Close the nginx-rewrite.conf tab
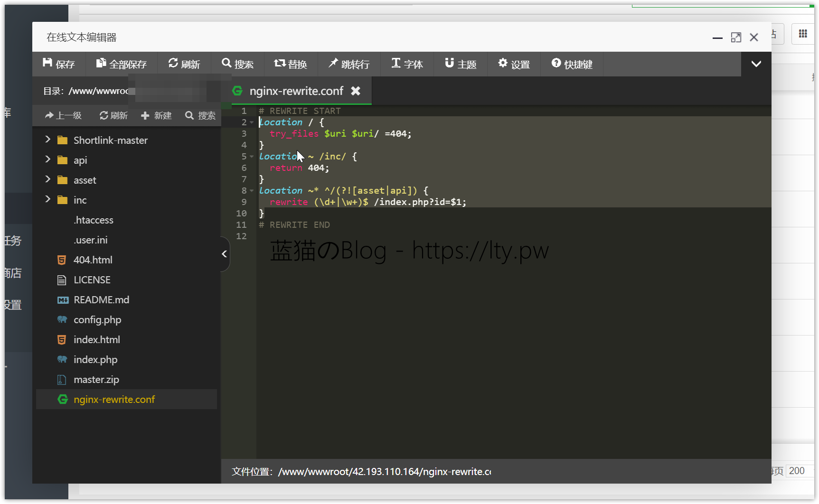819x504 pixels. tap(356, 91)
